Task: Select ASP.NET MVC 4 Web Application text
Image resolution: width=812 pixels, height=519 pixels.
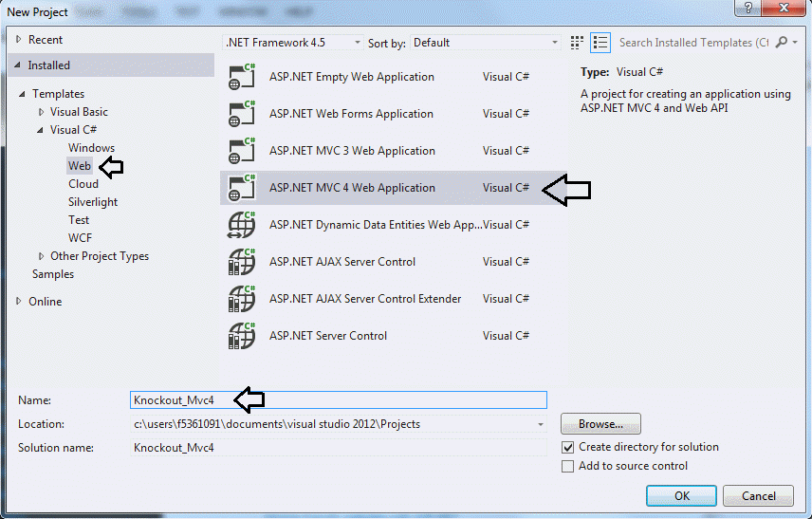Action: (x=352, y=188)
